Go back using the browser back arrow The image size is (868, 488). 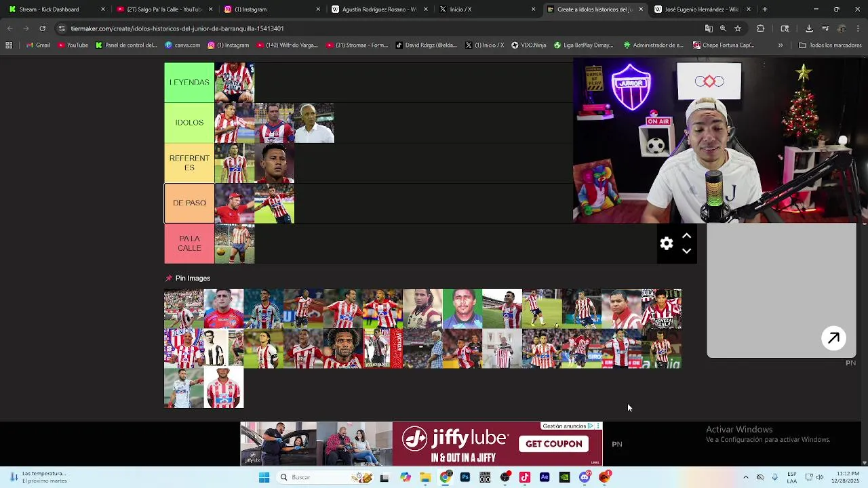pyautogui.click(x=9, y=28)
